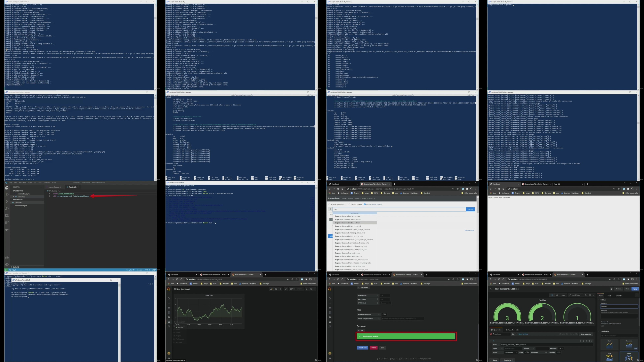Open Configuration gear in Grafana New dashboard sidebar
Viewport: 644px width, 362px height.
[x=169, y=322]
